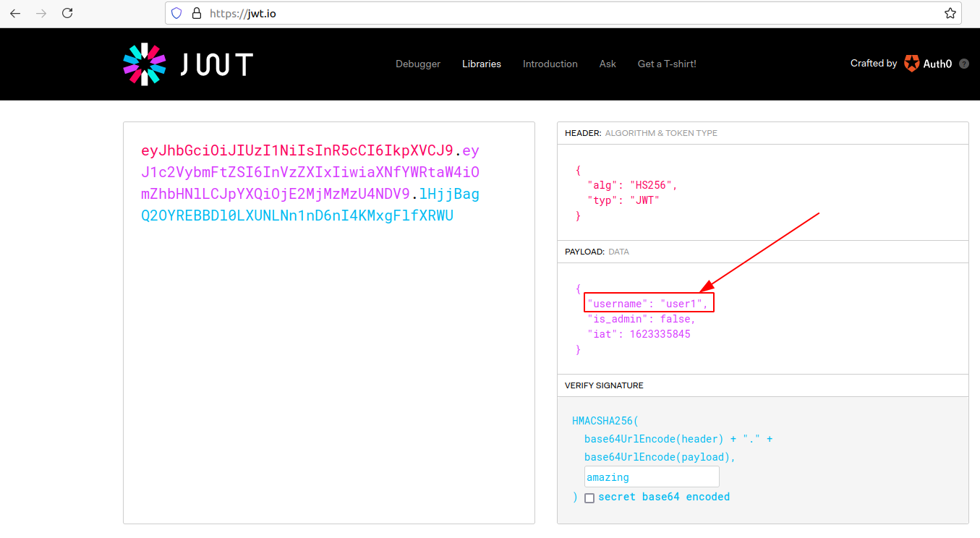Click the blue Q2OYREBBDl0LXUNLNn1nD6nI4KMxgFlfXRWU signature line
The width and height of the screenshot is (980, 538).
[297, 215]
